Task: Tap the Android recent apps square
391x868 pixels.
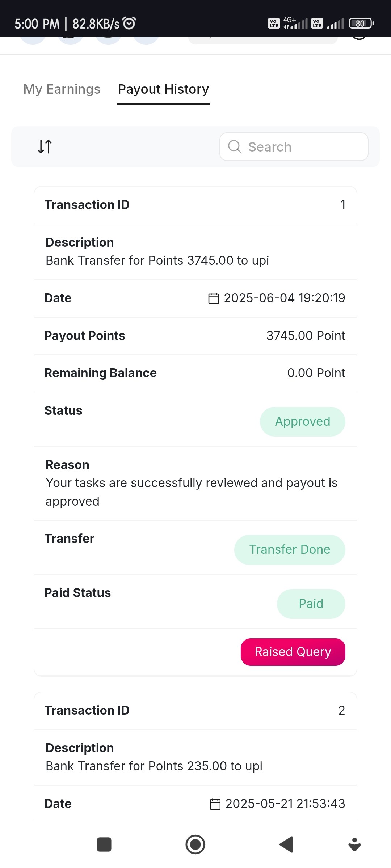Action: pos(104,844)
